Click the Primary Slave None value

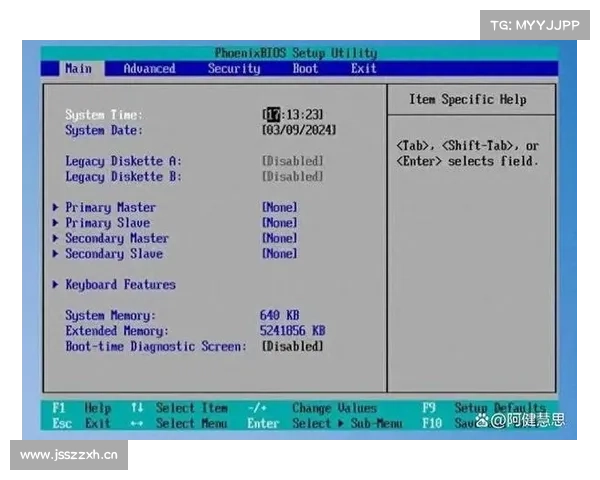click(280, 223)
